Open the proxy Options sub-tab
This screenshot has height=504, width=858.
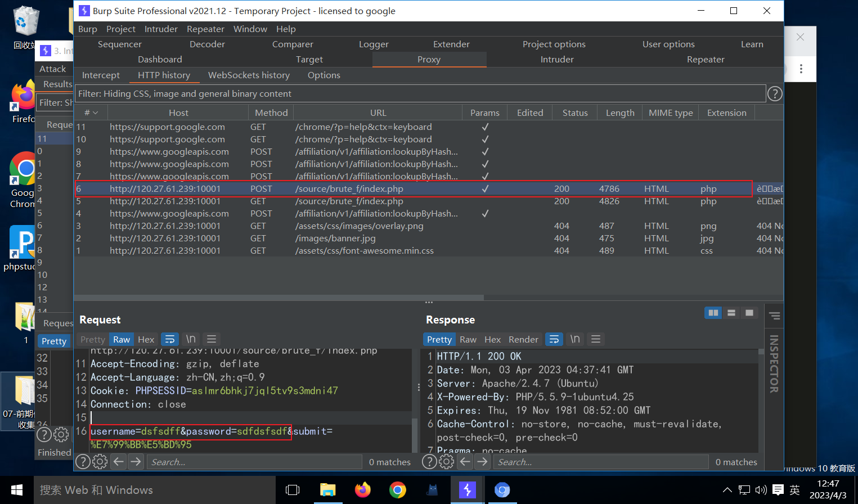point(324,75)
